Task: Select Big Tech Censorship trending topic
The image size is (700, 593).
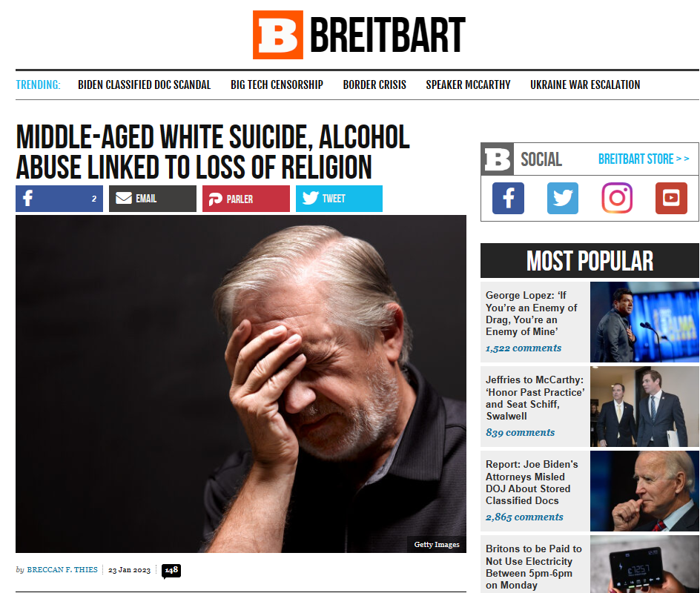Action: point(277,85)
